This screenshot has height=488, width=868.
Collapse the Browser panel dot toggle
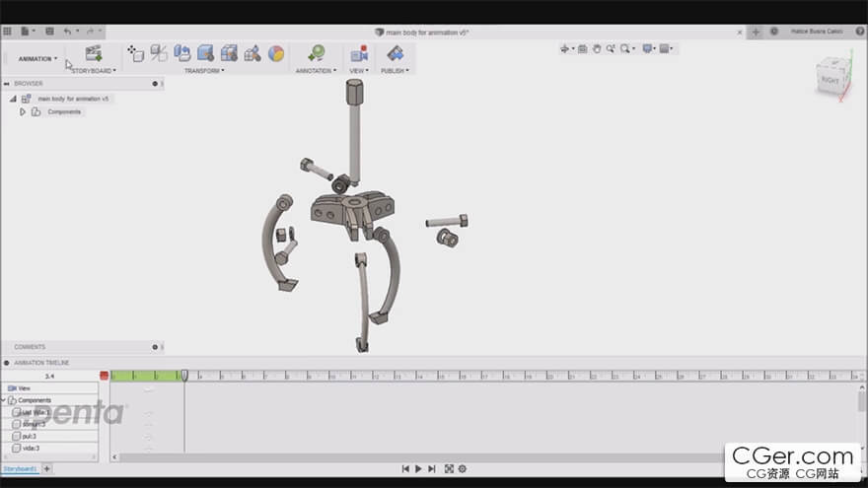tap(155, 84)
